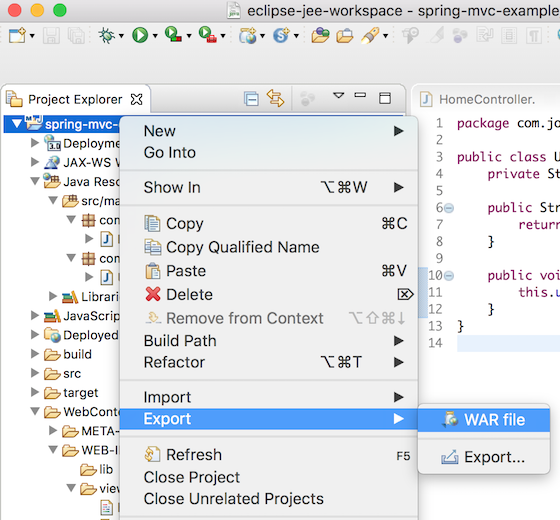Select WAR file in Export submenu
560x520 pixels.
coord(484,420)
